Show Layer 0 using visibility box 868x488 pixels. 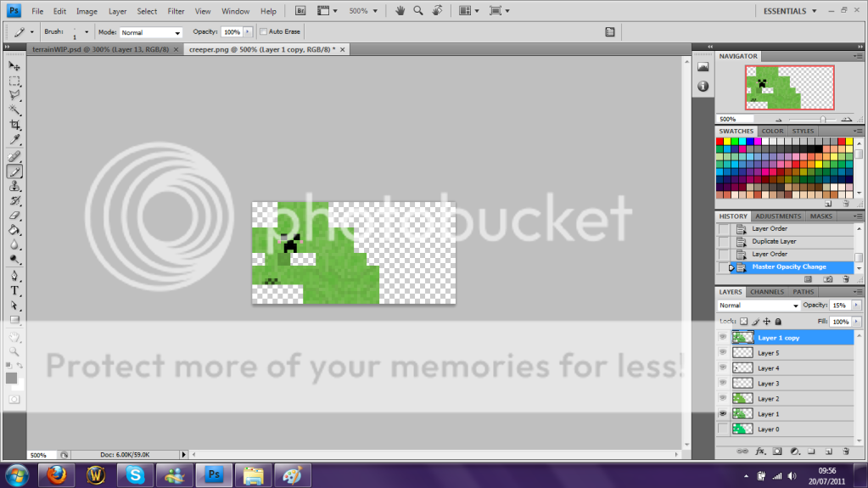(x=723, y=429)
